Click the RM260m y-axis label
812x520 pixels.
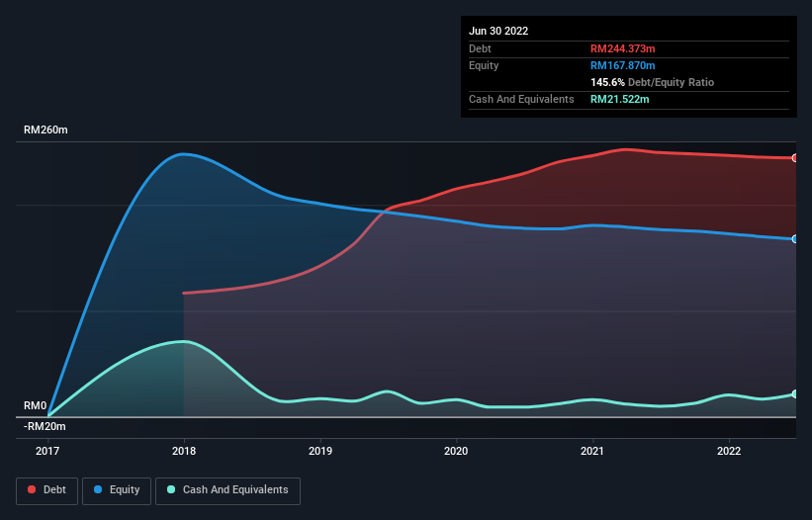point(45,130)
